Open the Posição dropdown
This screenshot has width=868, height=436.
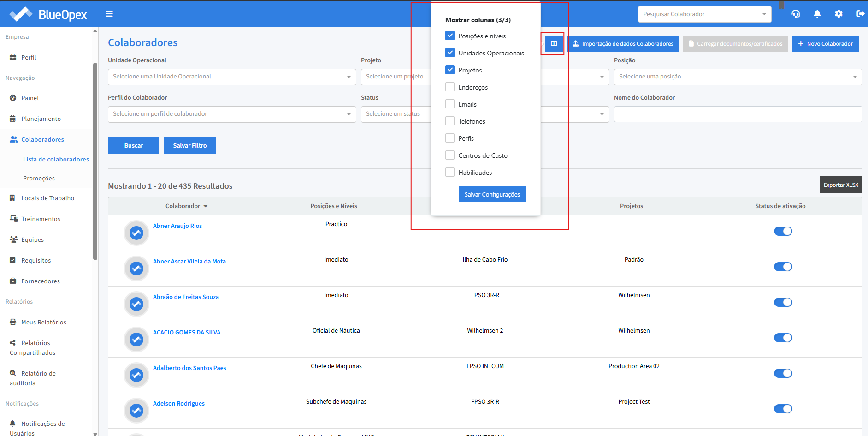(x=738, y=77)
